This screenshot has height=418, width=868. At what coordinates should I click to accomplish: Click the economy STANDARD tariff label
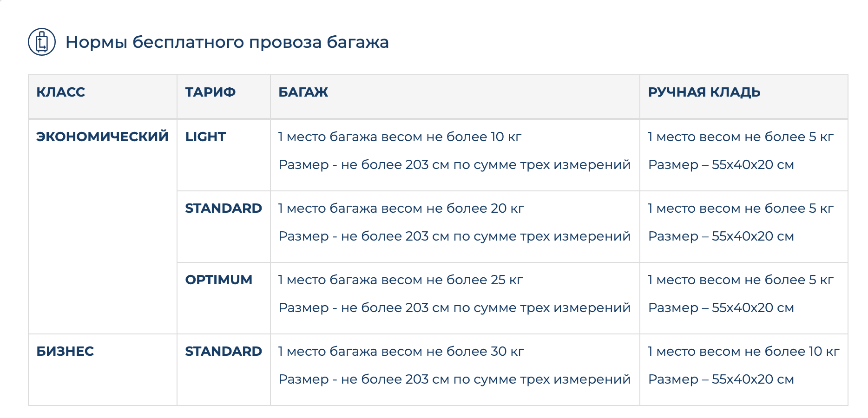click(224, 208)
